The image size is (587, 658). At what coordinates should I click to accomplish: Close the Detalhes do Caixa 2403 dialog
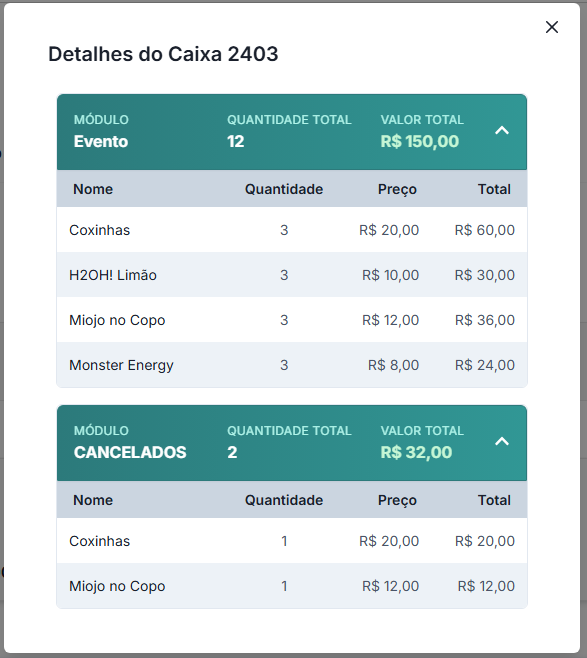click(552, 27)
